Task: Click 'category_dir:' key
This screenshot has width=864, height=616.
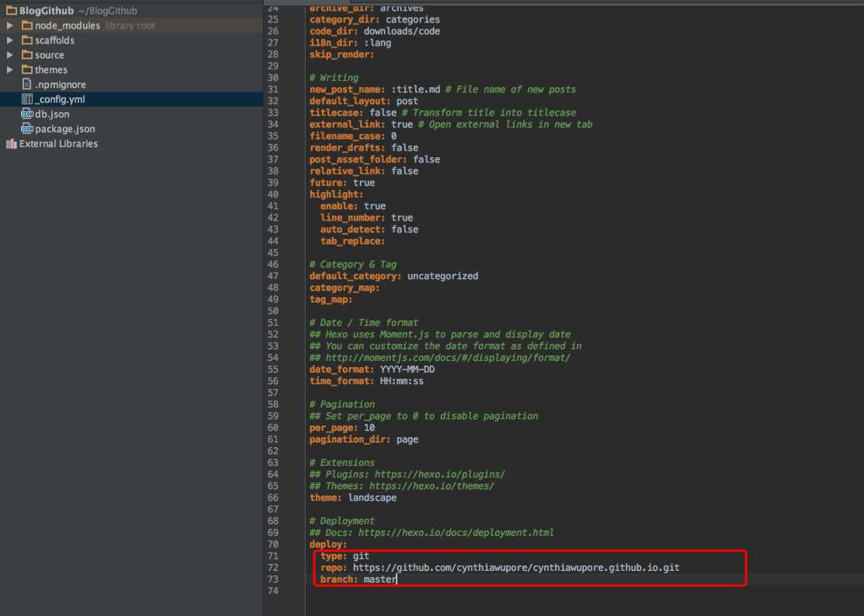Action: point(345,19)
